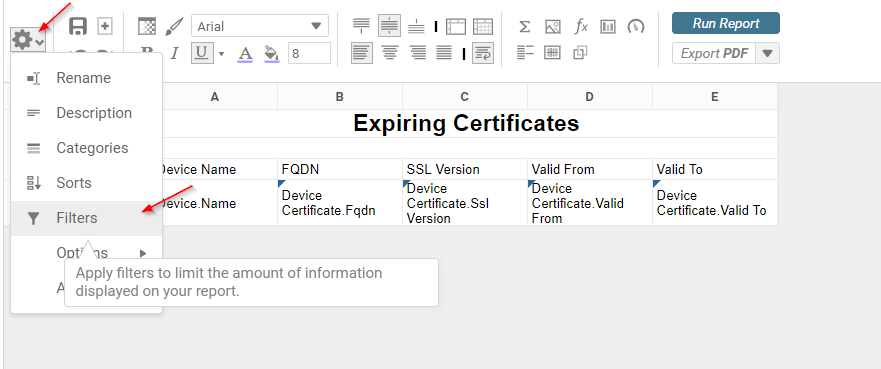Click the Save report icon

click(78, 26)
